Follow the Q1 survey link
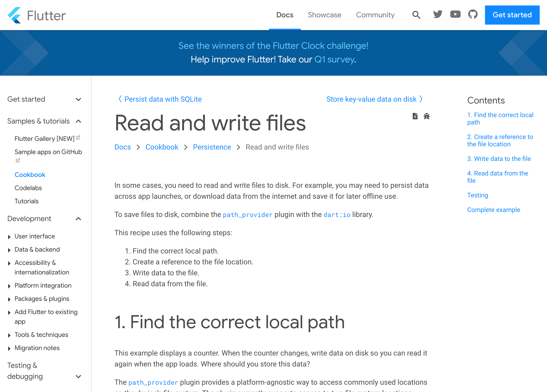The image size is (547, 392). click(334, 59)
